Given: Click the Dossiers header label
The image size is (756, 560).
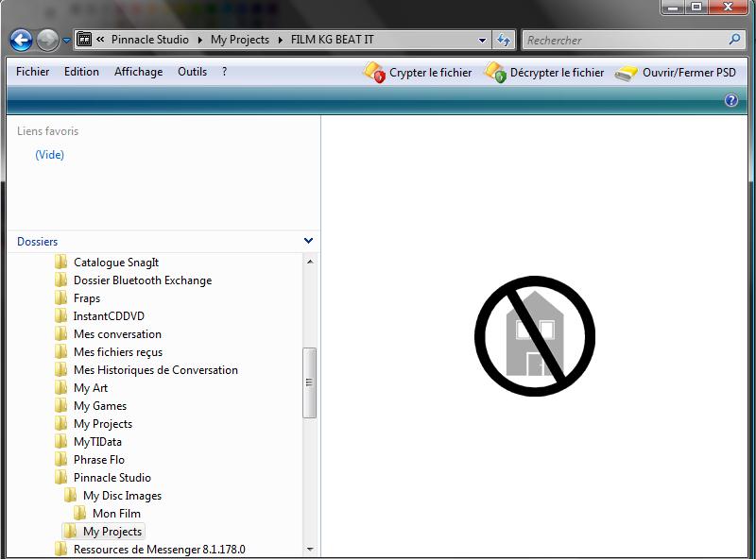Looking at the screenshot, I should tap(37, 242).
